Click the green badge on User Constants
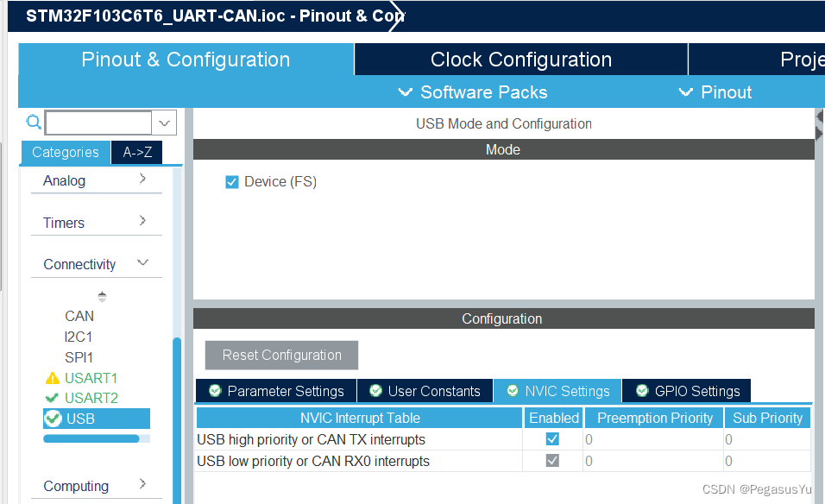Image resolution: width=825 pixels, height=504 pixels. (375, 390)
